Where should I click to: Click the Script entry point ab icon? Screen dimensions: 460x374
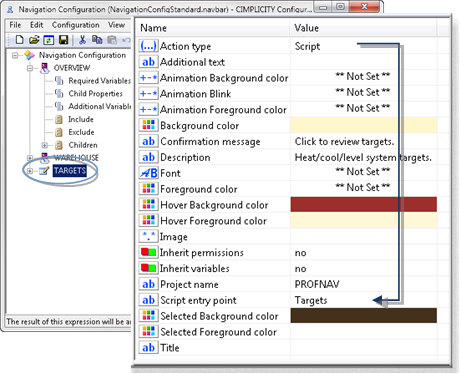click(x=148, y=300)
